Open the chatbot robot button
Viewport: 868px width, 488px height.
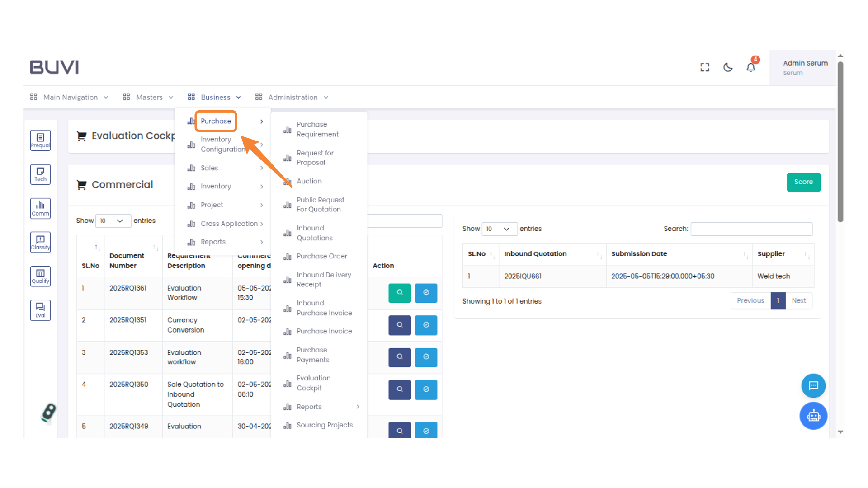coord(813,416)
